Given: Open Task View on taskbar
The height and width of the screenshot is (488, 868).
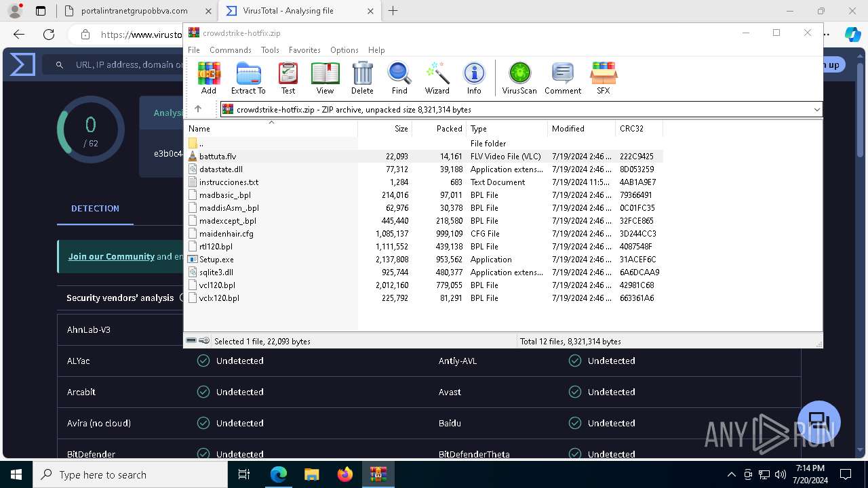Looking at the screenshot, I should 244,474.
